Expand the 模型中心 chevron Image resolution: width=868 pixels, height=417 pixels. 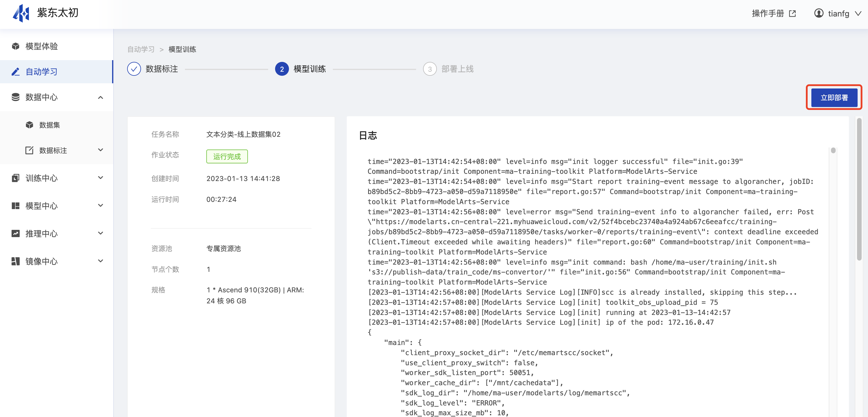(101, 205)
